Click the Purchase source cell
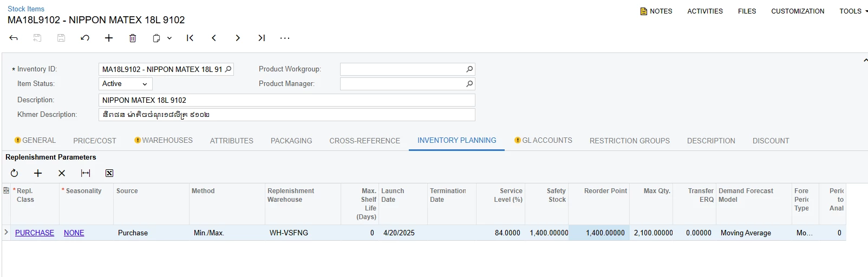Screen dimensions: 868x277 [x=152, y=233]
